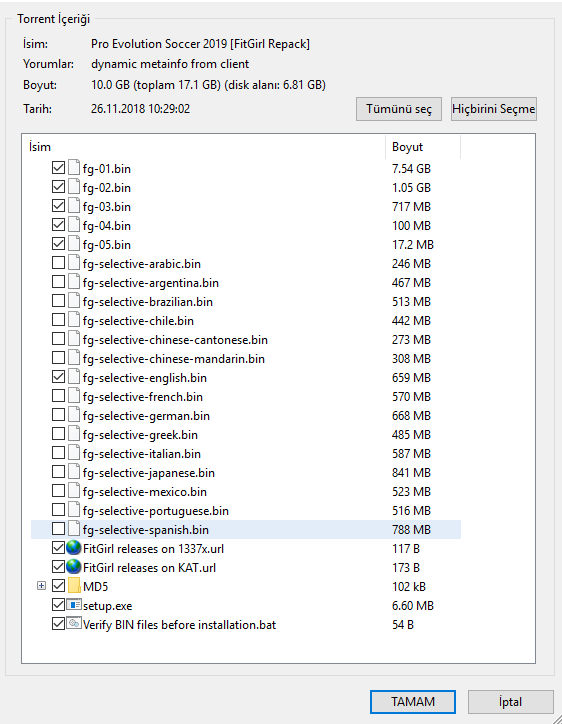Enable the fg-selective-spanish.bin checkbox

coord(58,529)
